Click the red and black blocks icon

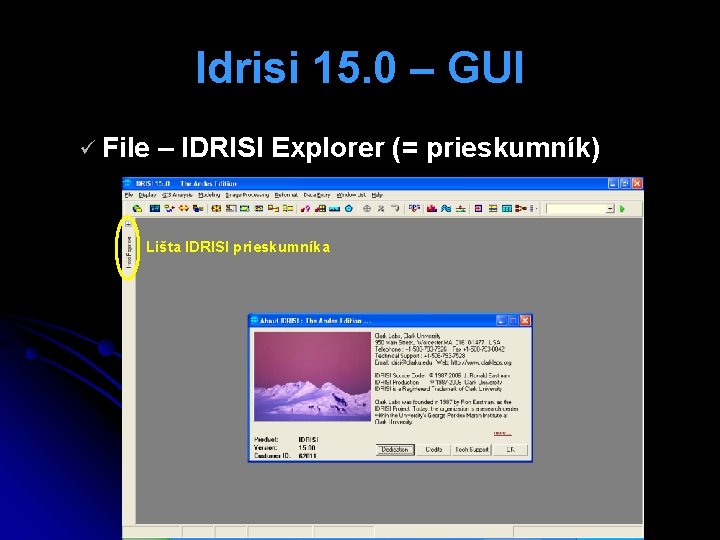(x=320, y=208)
